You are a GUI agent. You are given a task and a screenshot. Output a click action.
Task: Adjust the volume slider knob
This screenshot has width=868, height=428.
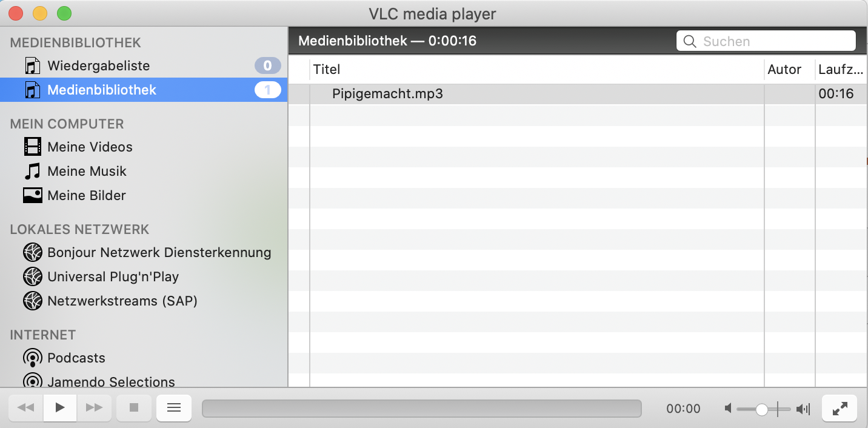pyautogui.click(x=762, y=409)
